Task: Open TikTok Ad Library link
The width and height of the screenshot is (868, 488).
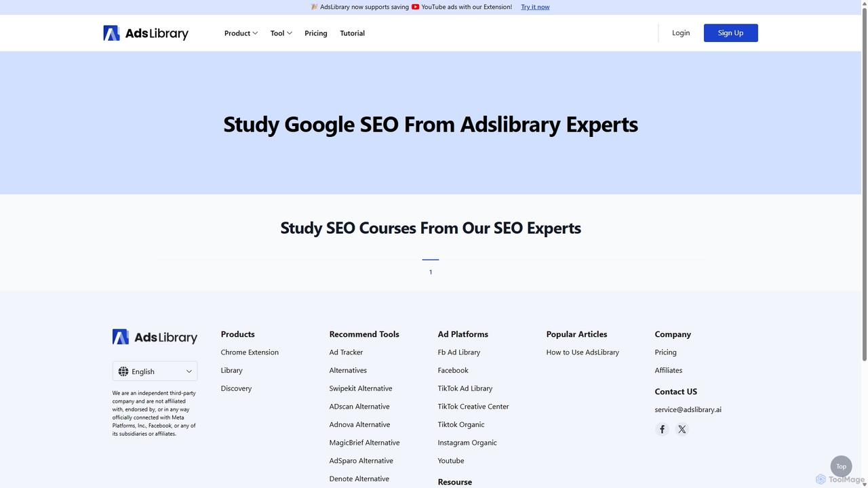Action: [465, 388]
